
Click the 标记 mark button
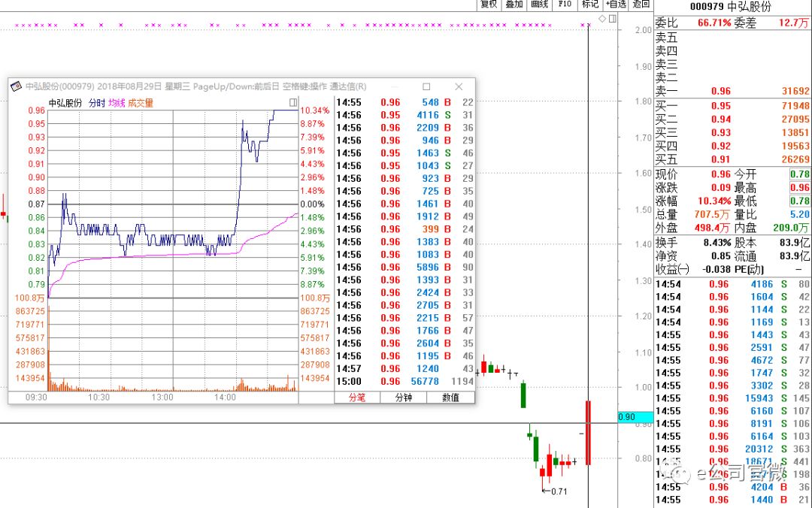pos(590,5)
